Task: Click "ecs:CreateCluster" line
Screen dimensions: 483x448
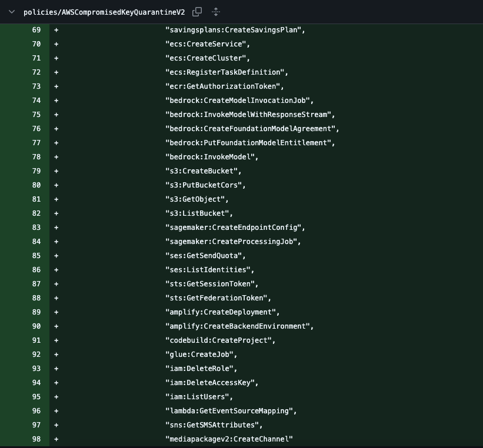Action: pyautogui.click(x=208, y=58)
